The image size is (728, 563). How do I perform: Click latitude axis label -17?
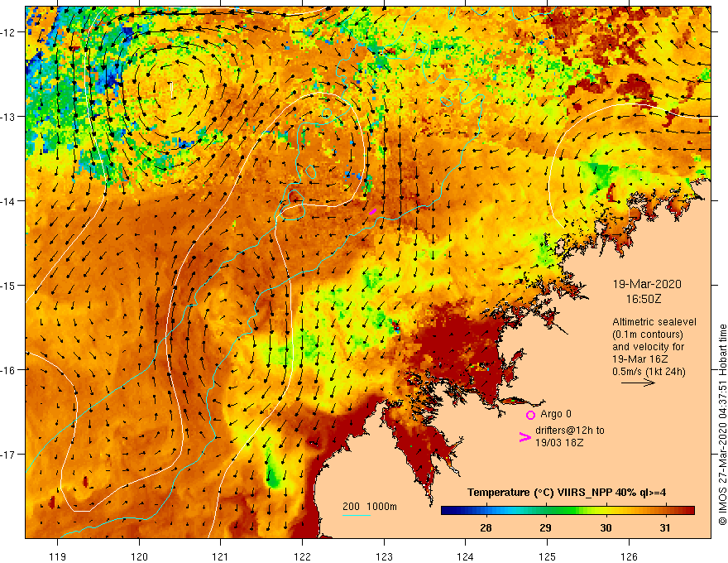coord(8,455)
